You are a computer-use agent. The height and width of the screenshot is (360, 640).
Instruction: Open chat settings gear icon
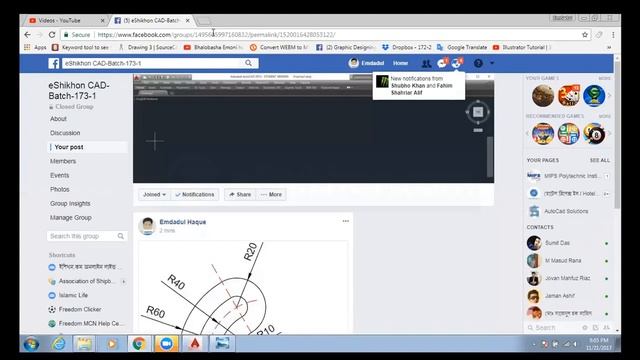click(x=585, y=328)
